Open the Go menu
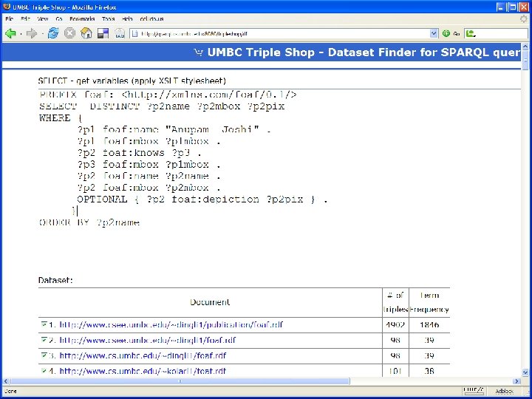 [59, 19]
